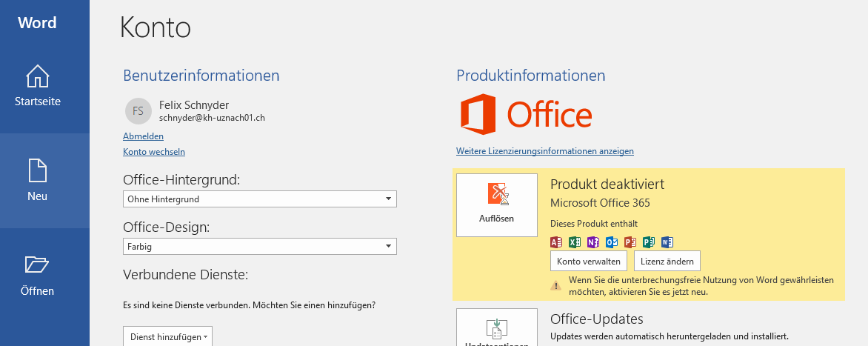Click the Word title in sidebar
The width and height of the screenshot is (868, 346).
click(37, 23)
